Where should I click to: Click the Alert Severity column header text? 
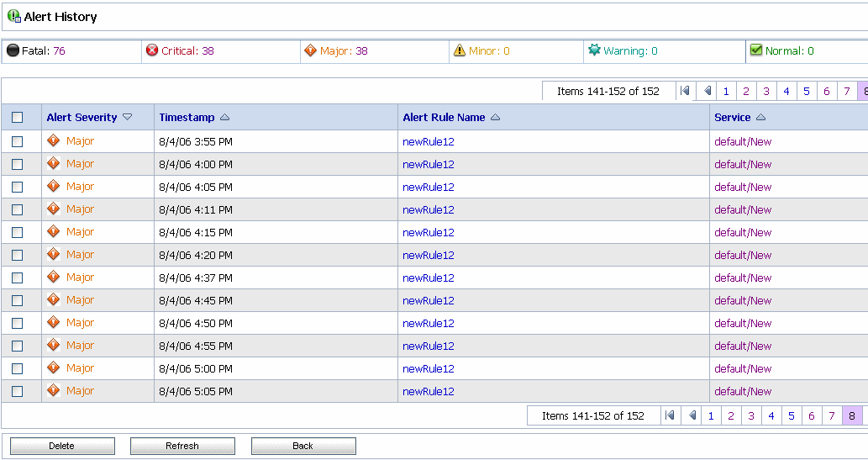point(82,118)
